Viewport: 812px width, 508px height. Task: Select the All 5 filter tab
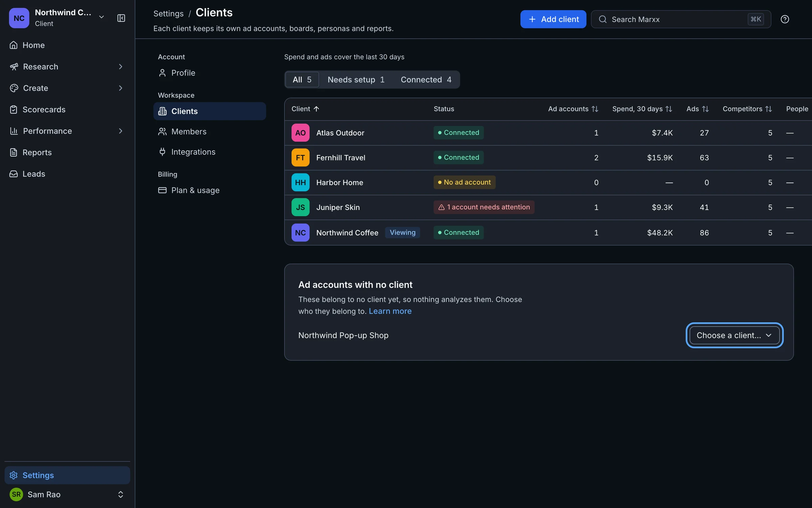pos(302,80)
